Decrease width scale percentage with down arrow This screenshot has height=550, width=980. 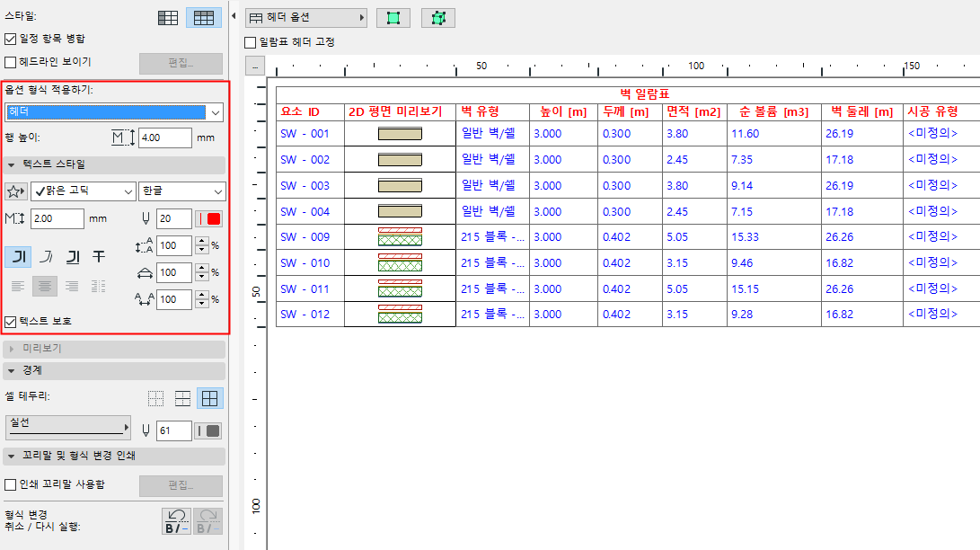point(202,278)
